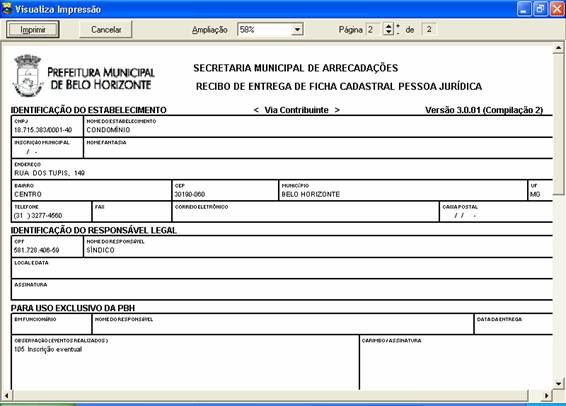
Task: Click the vertical scrollbar down arrow
Action: (x=558, y=384)
